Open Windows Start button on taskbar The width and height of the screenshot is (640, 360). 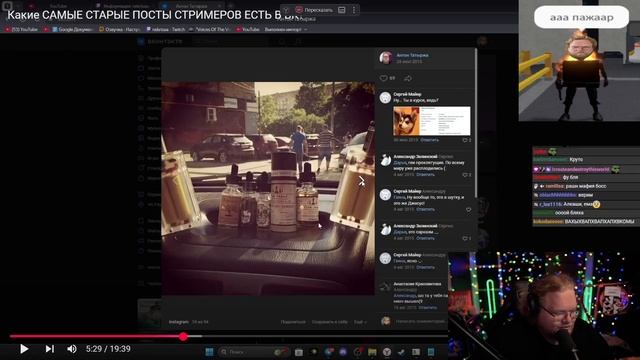point(209,352)
